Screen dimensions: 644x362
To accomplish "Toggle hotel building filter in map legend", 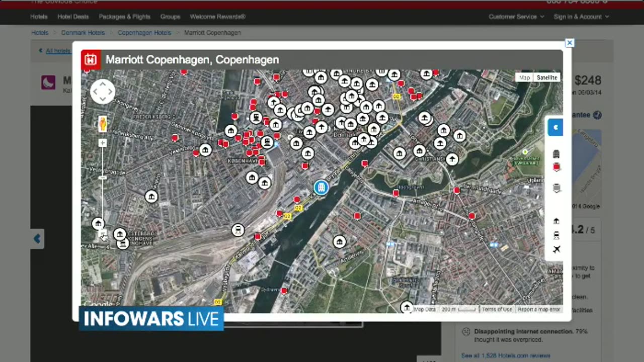I will point(556,154).
